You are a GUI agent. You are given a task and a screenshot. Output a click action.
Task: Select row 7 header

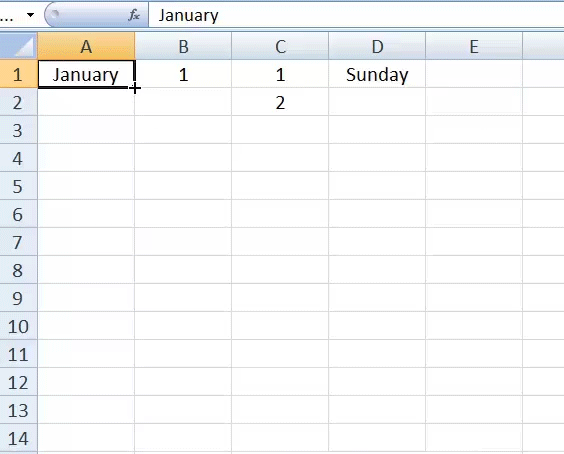[x=18, y=242]
